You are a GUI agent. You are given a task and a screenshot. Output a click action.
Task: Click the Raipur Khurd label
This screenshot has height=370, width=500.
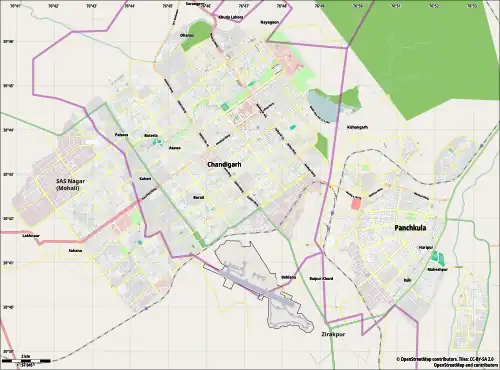pos(321,279)
